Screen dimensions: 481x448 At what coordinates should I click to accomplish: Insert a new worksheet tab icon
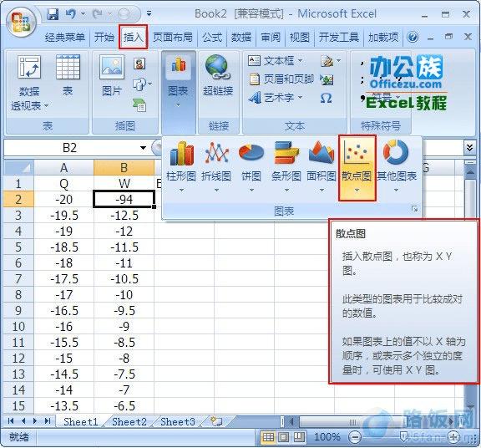(x=216, y=421)
